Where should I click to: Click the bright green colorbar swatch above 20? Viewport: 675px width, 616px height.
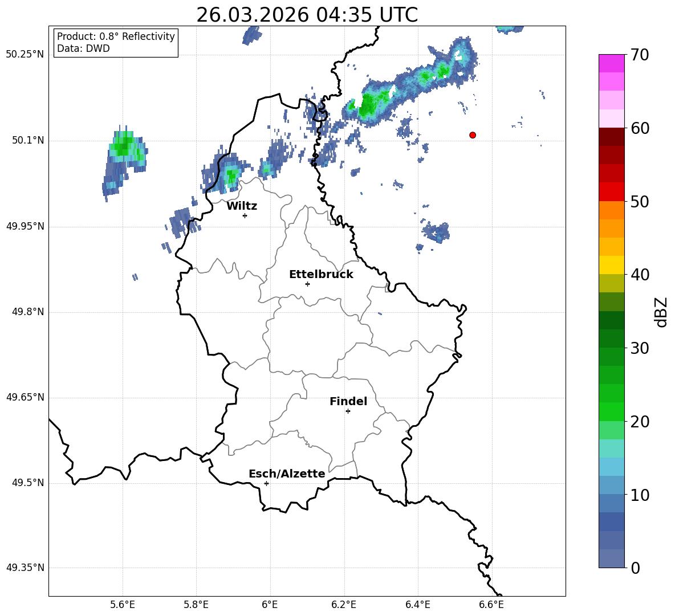tap(612, 411)
